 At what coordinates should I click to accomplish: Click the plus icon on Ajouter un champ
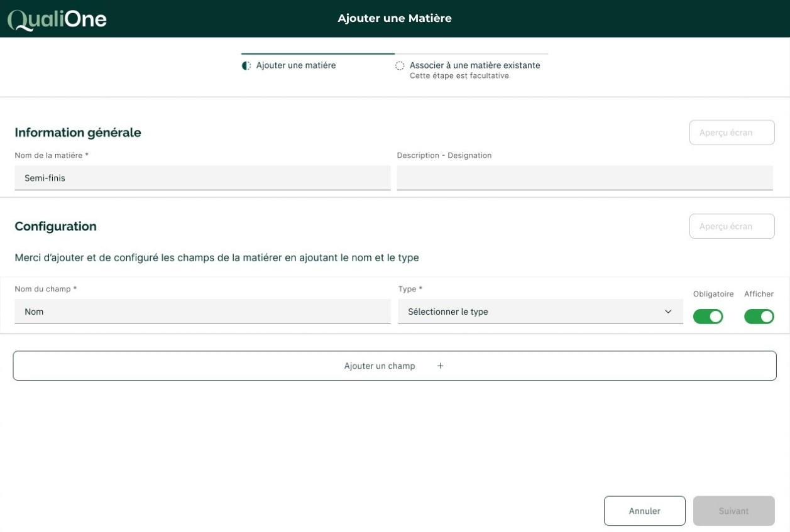[440, 366]
